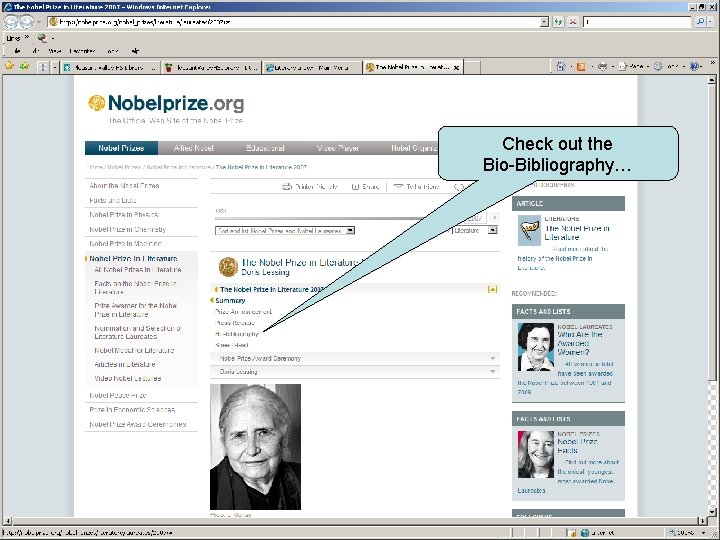Click the green Refresh page icon
Screen dimensions: 720x540
pos(558,22)
